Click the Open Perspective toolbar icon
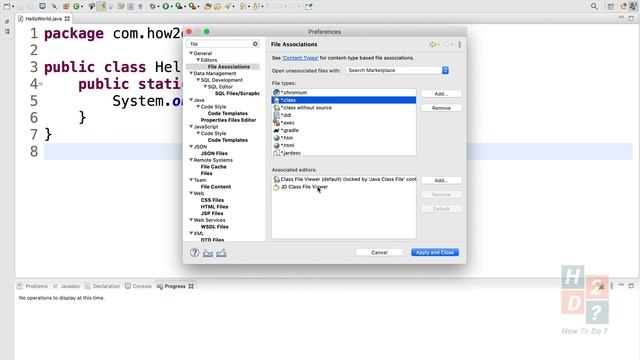 coord(611,6)
